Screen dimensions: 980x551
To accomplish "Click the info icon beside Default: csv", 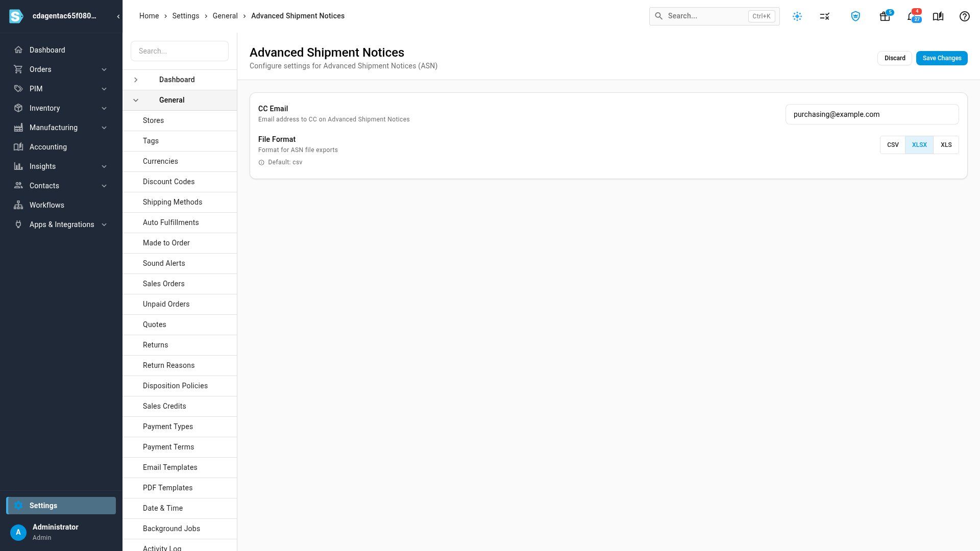I will click(261, 162).
